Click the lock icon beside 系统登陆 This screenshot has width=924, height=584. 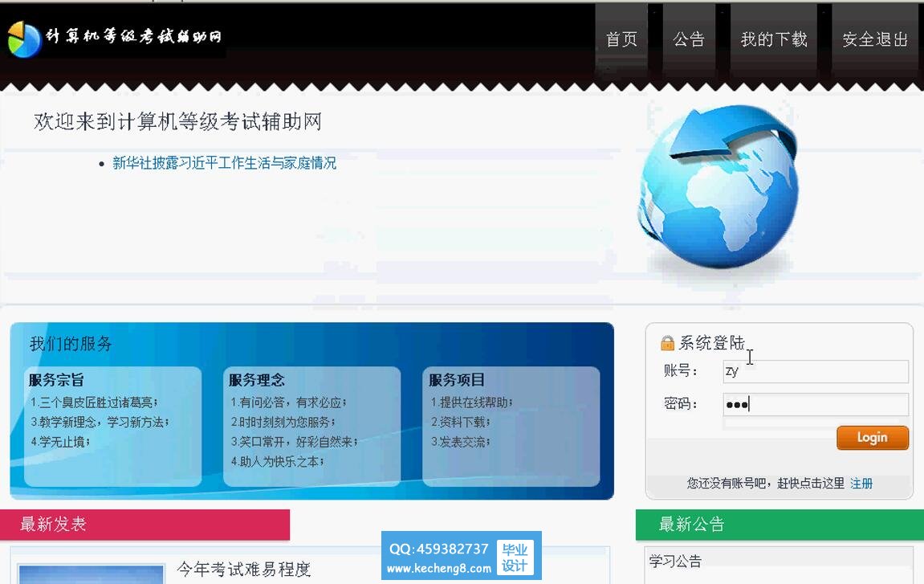667,343
